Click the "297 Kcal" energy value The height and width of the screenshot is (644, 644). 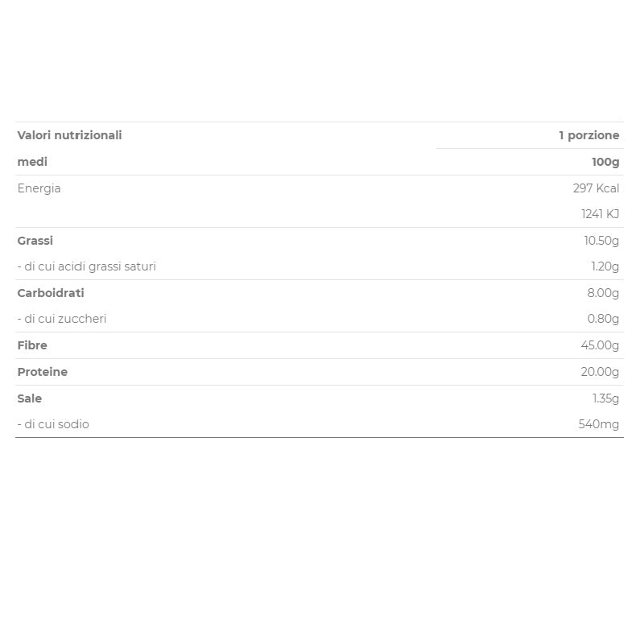[x=596, y=188]
